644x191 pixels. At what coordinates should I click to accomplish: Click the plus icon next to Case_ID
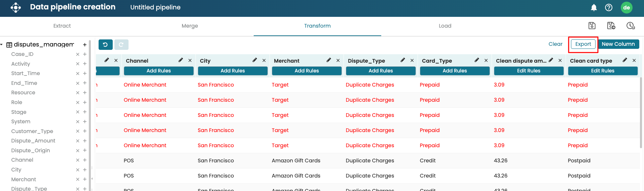click(x=85, y=54)
